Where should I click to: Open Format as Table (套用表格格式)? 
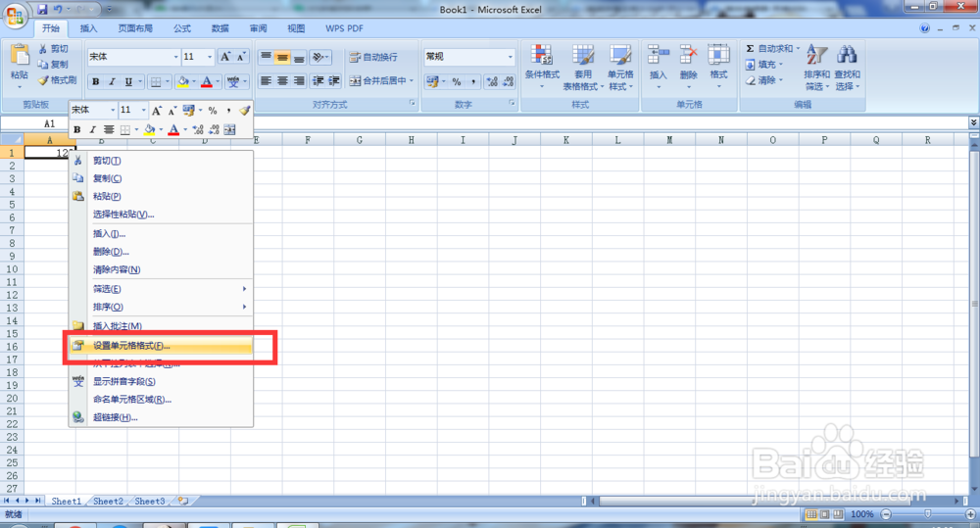582,67
